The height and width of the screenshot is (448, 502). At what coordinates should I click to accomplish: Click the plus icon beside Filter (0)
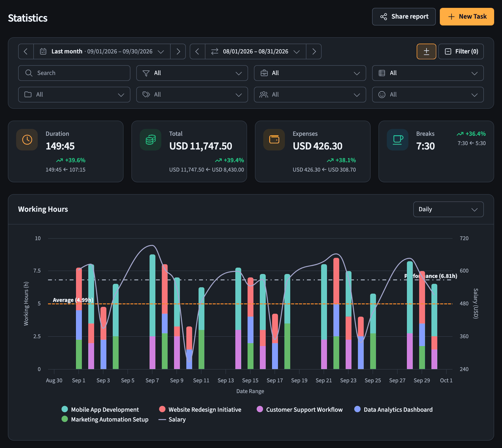pos(426,51)
